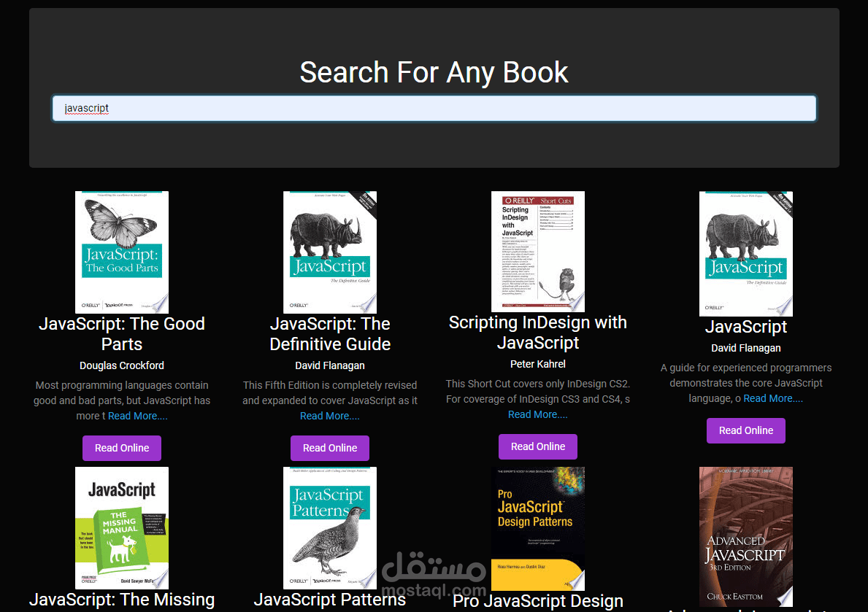Viewport: 868px width, 612px height.
Task: Click Read Online for Scripting InDesign
Action: (538, 446)
